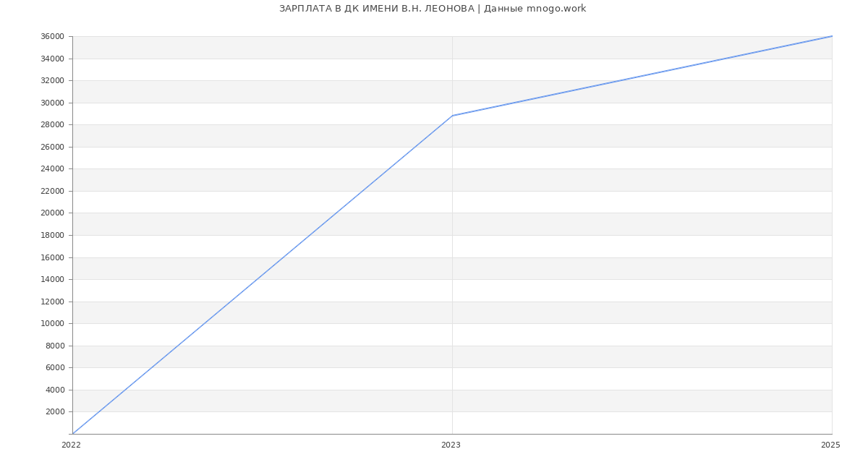Click the 26000 y-axis value

pyautogui.click(x=53, y=147)
